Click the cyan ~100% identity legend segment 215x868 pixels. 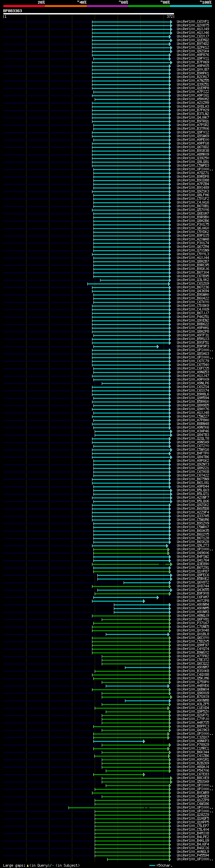pos(191,6)
